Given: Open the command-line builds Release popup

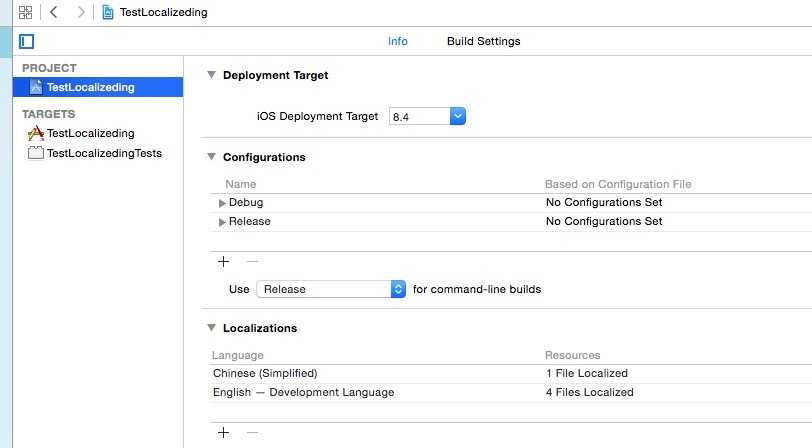Looking at the screenshot, I should 331,289.
